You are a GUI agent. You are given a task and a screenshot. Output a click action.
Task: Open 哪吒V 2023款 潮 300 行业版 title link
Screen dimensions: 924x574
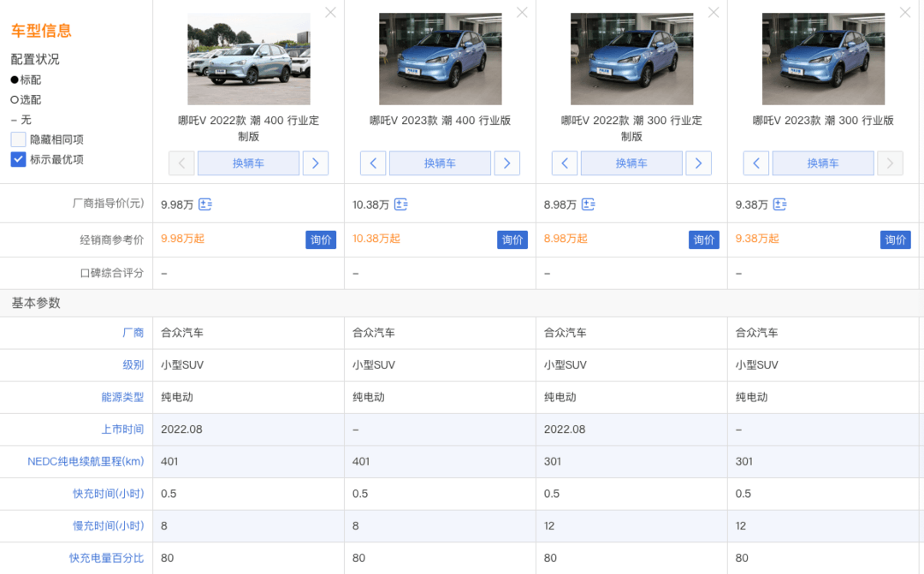(x=823, y=121)
